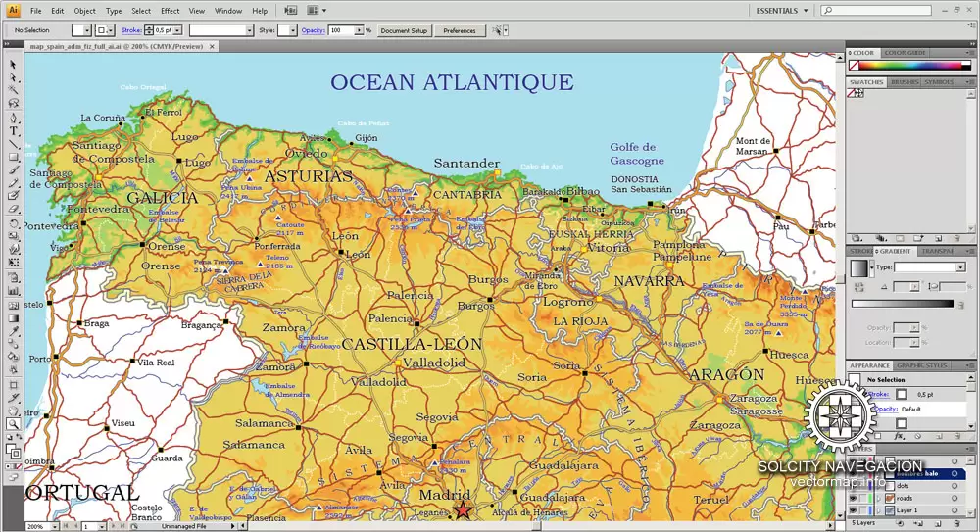Image resolution: width=980 pixels, height=532 pixels.
Task: Select the Eraser tool
Action: [x=13, y=210]
